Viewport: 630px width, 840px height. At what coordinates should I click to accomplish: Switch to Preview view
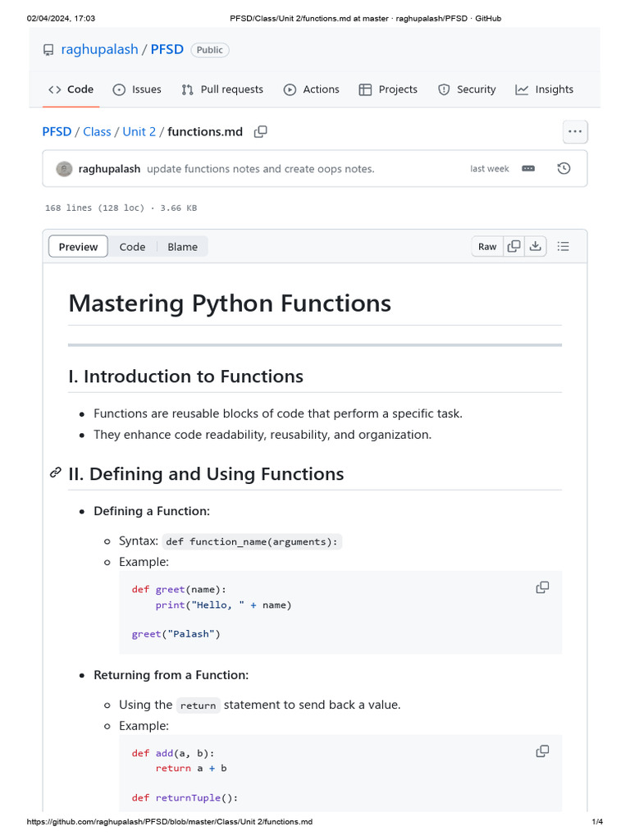click(78, 247)
